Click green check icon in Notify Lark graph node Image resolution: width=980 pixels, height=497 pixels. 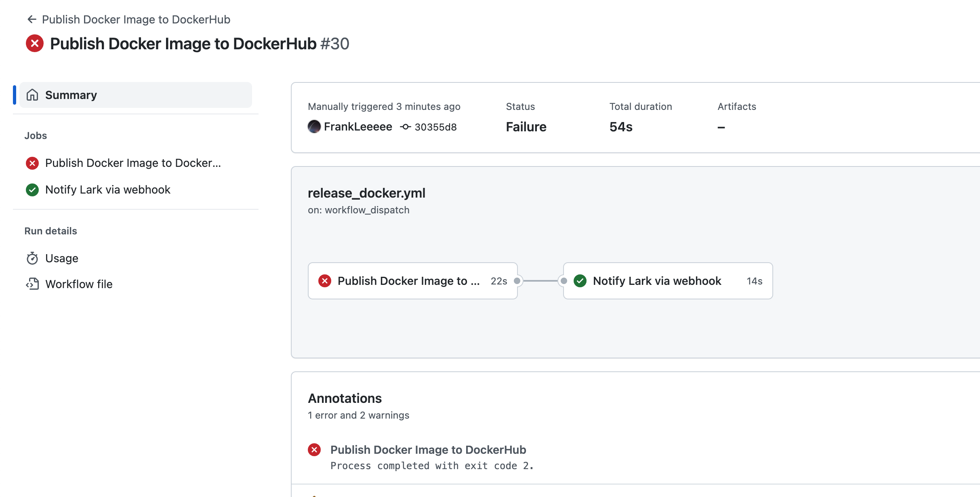point(580,281)
